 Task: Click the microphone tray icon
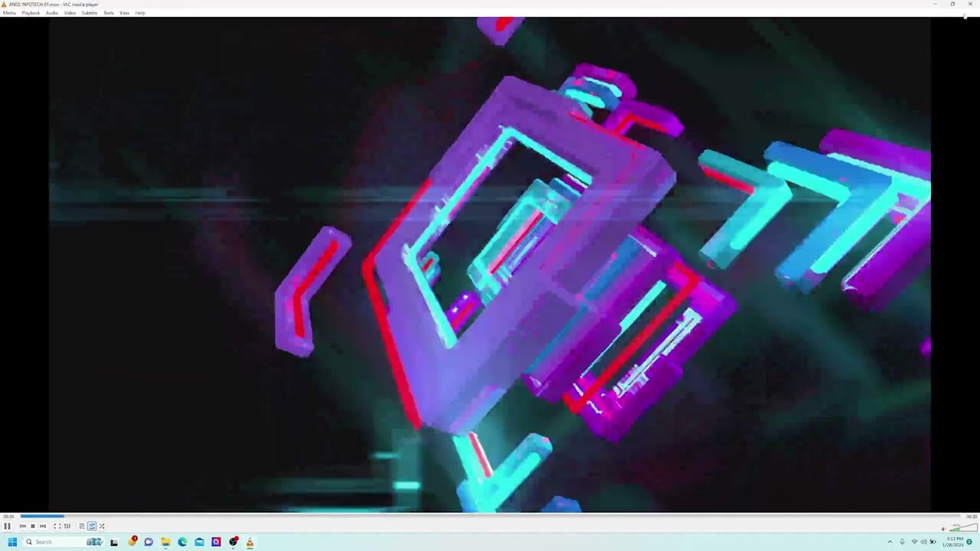902,542
